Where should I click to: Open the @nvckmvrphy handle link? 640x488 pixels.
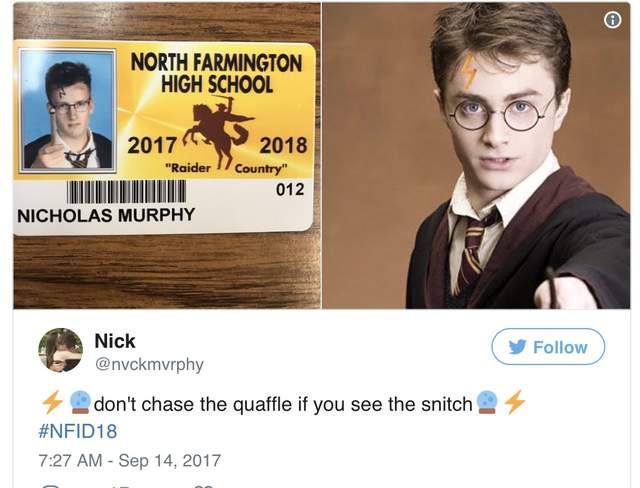(x=149, y=364)
